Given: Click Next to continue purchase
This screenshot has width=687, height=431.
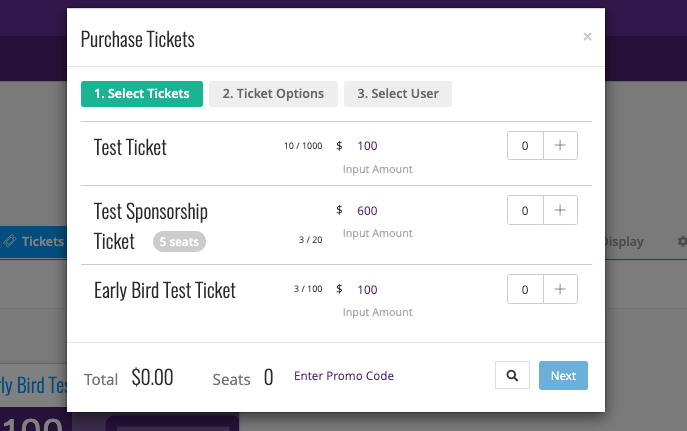Looking at the screenshot, I should point(563,375).
